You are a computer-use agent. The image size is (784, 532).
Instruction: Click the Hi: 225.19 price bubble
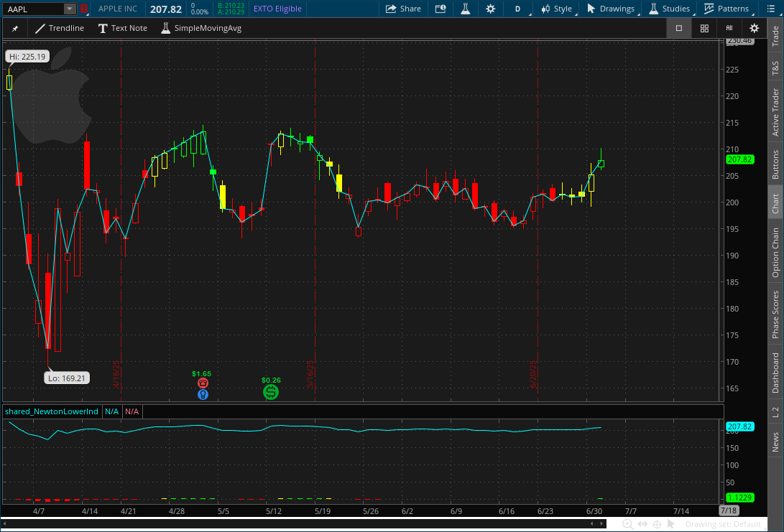(27, 57)
